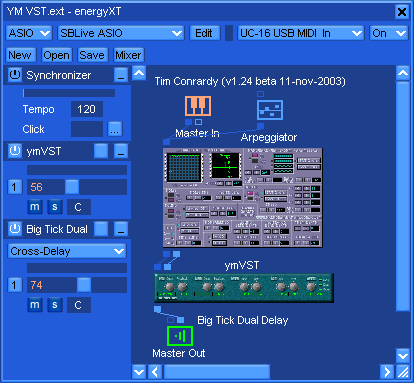Click the Arpeggiator bottom output connector
This screenshot has height=383, width=414.
click(260, 126)
